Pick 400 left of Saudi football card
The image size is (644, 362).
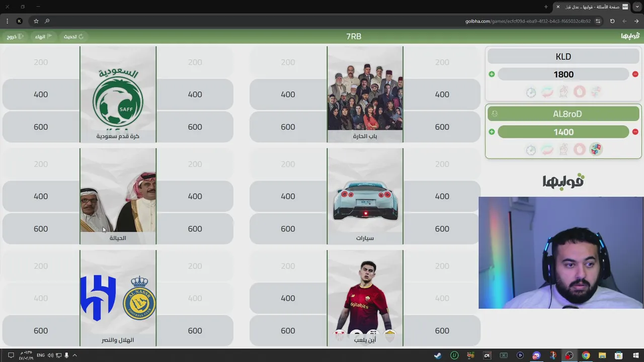41,95
